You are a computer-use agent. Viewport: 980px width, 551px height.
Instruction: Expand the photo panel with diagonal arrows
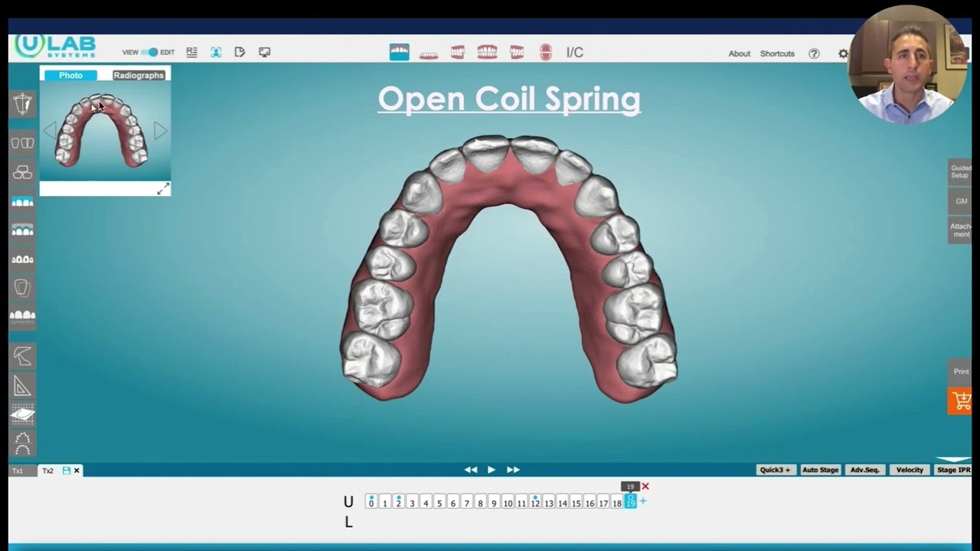click(163, 189)
